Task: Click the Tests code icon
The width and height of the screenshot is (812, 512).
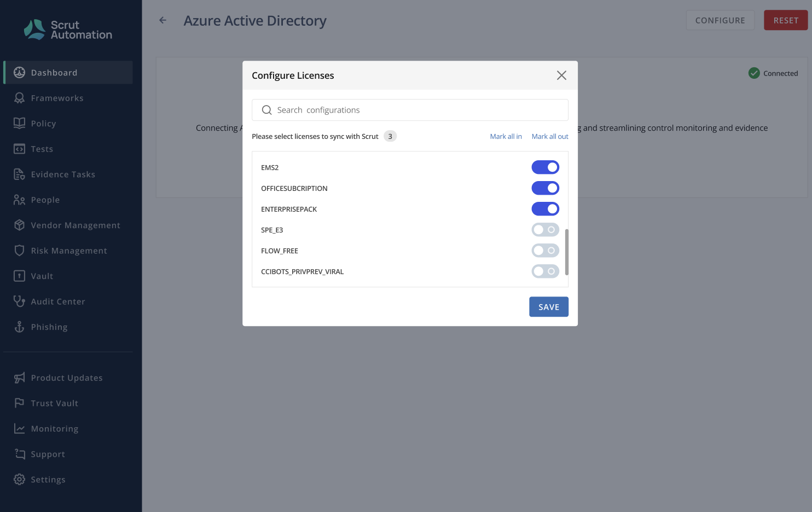Action: pos(19,149)
